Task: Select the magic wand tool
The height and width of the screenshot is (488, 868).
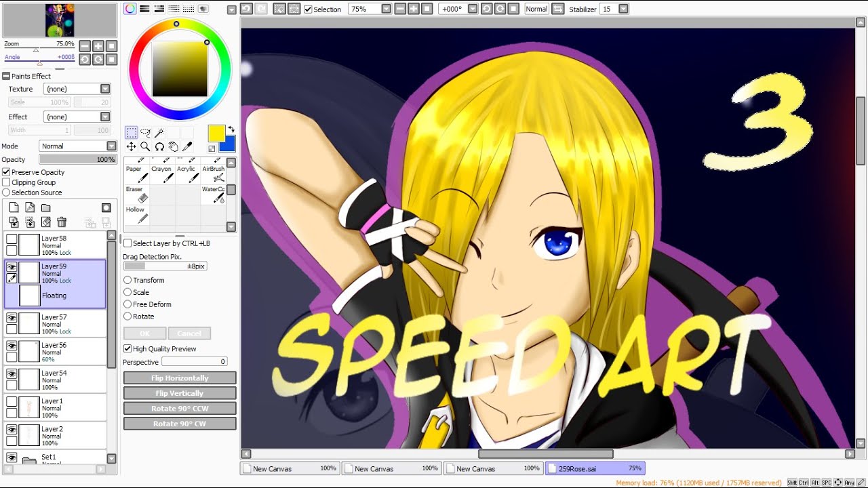Action: coord(159,133)
